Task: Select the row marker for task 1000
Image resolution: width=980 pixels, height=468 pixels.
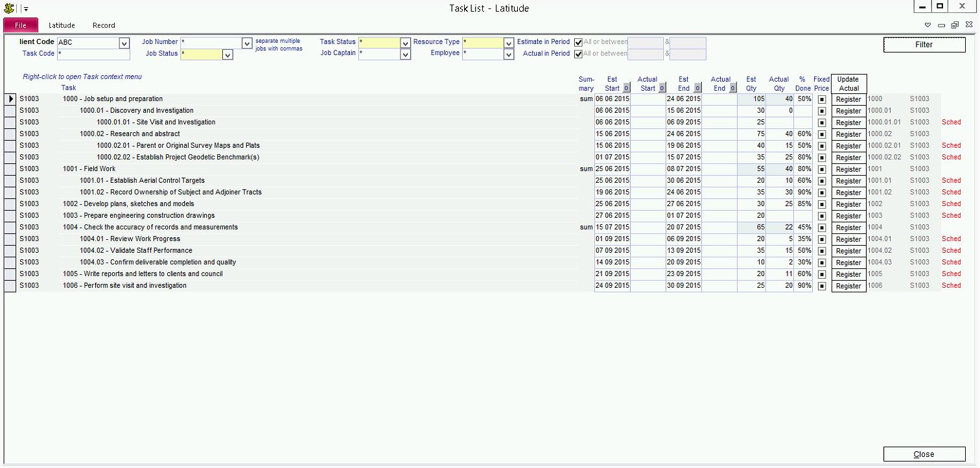Action: [x=10, y=99]
